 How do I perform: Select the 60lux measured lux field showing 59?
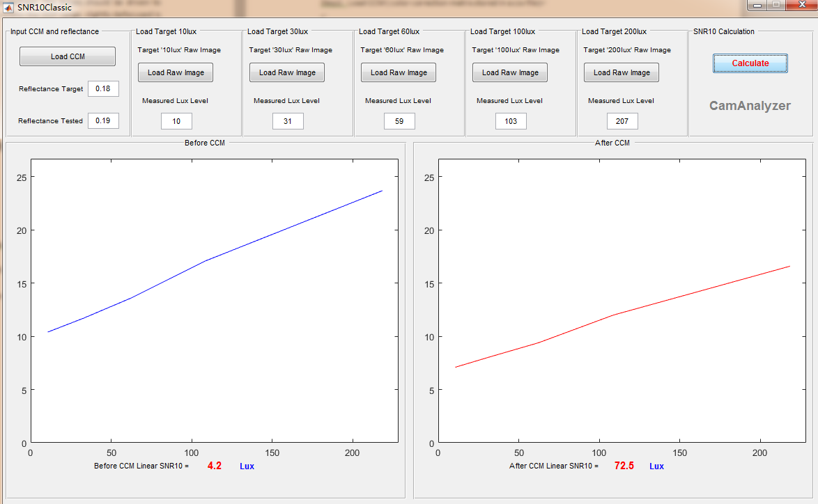pyautogui.click(x=399, y=121)
